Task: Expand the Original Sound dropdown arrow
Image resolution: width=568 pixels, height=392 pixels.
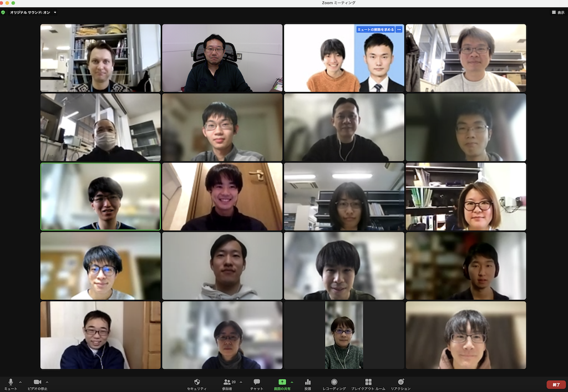Action: pyautogui.click(x=55, y=12)
